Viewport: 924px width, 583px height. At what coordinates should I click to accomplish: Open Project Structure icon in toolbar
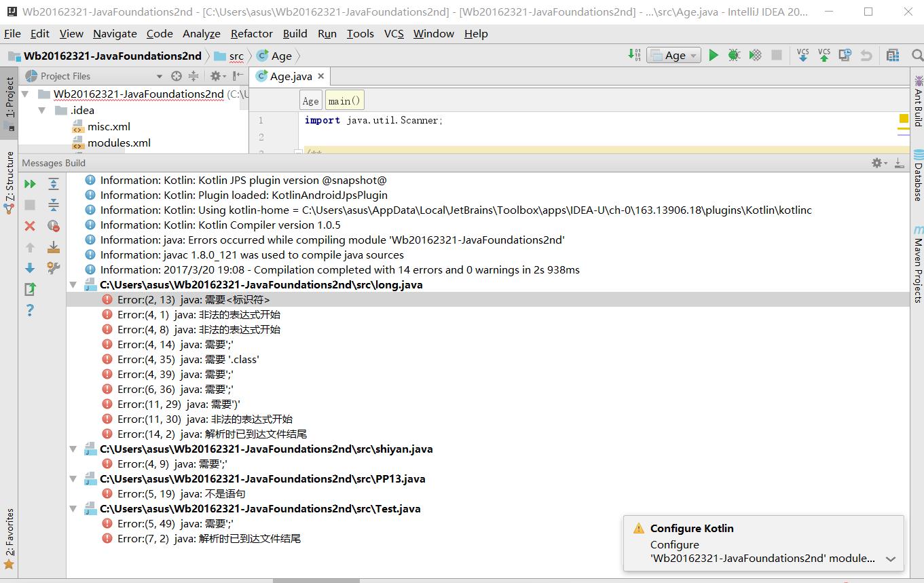(893, 56)
